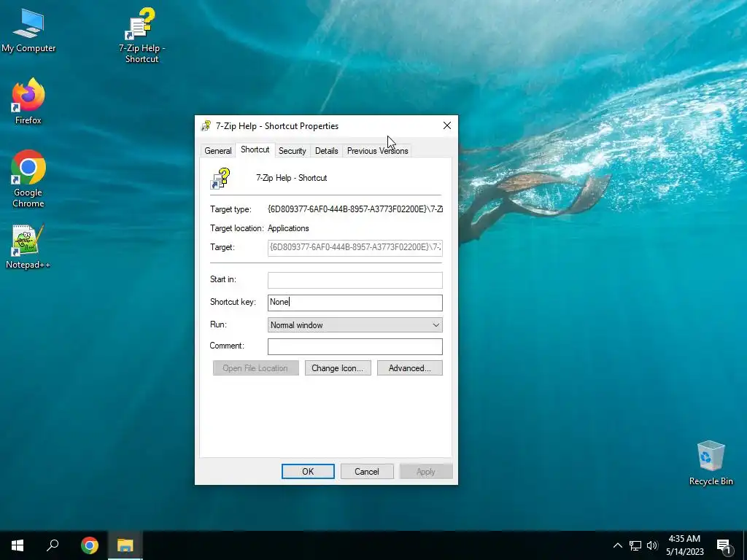Focus the Comment text field
The width and height of the screenshot is (747, 560).
[x=355, y=346]
